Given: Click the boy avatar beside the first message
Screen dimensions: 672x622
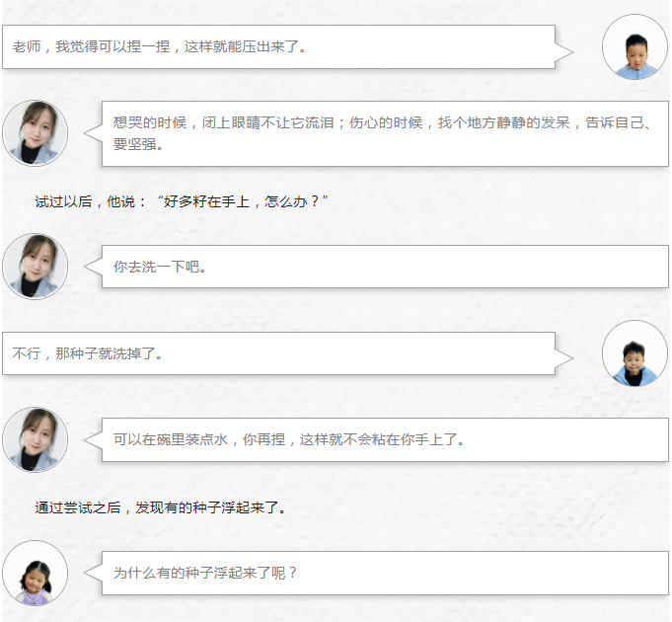Looking at the screenshot, I should click(635, 46).
